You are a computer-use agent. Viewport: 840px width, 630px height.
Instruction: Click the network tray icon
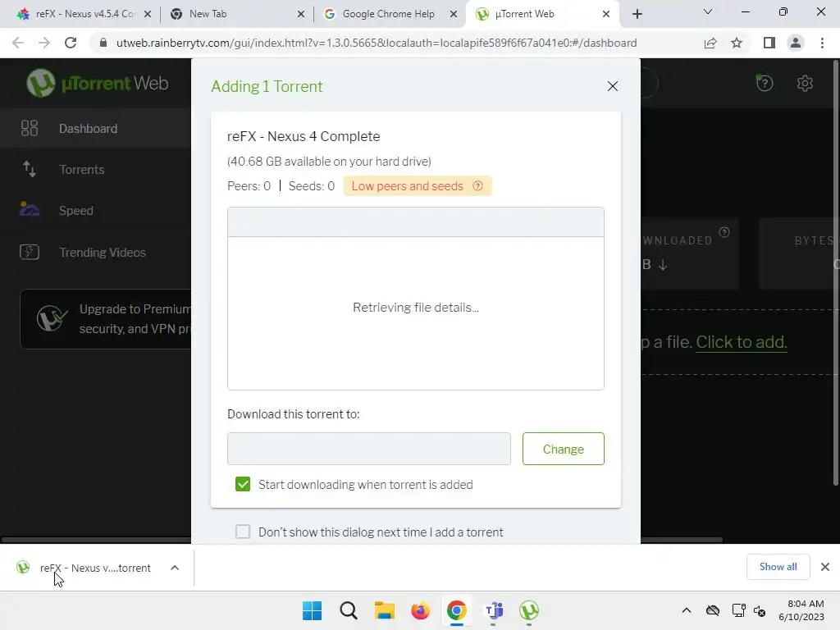[739, 610]
